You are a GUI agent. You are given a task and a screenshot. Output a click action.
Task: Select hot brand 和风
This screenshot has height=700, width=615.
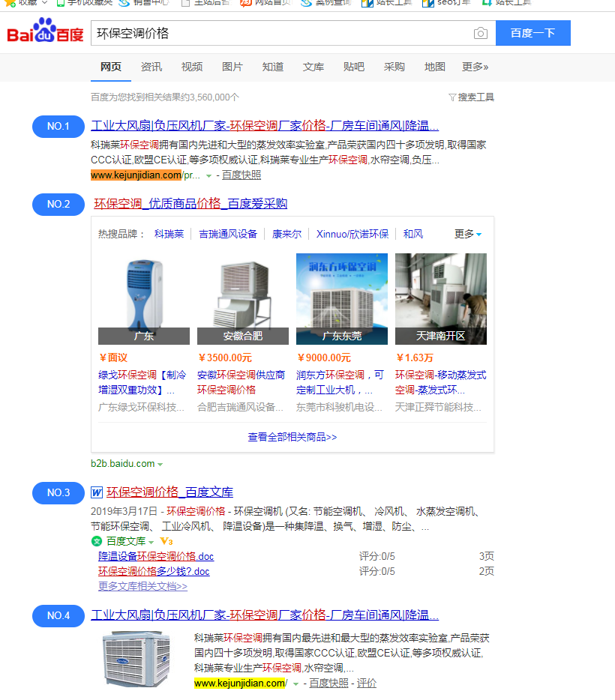point(413,234)
